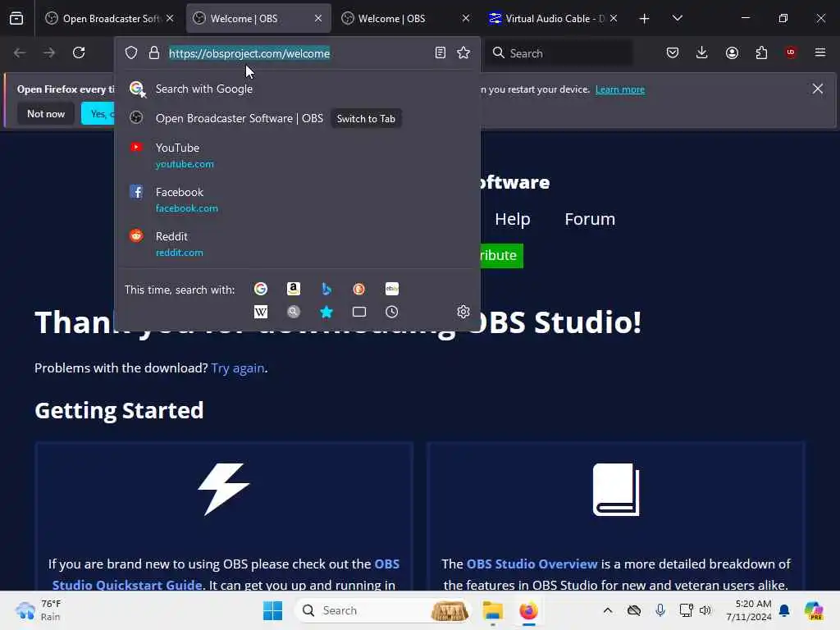This screenshot has width=840, height=630.
Task: Switch to second Welcome | OBS tab
Action: click(x=406, y=19)
